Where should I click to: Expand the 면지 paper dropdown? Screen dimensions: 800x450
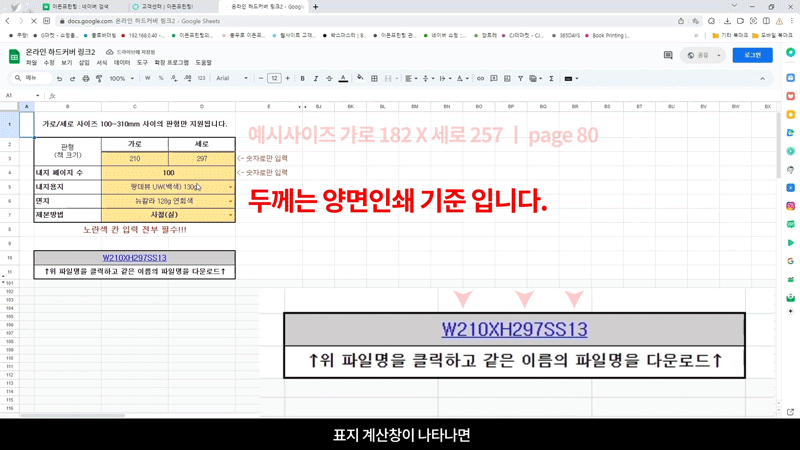tap(230, 201)
